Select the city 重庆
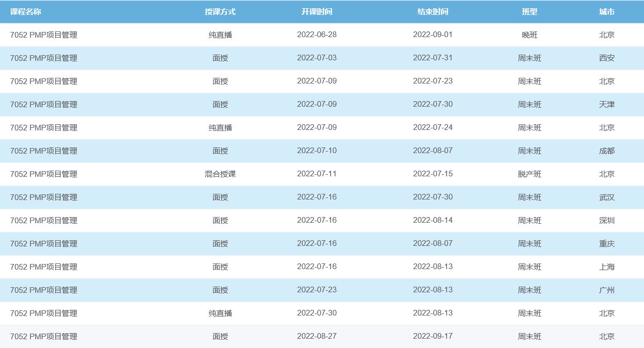644x348 pixels. coord(607,244)
